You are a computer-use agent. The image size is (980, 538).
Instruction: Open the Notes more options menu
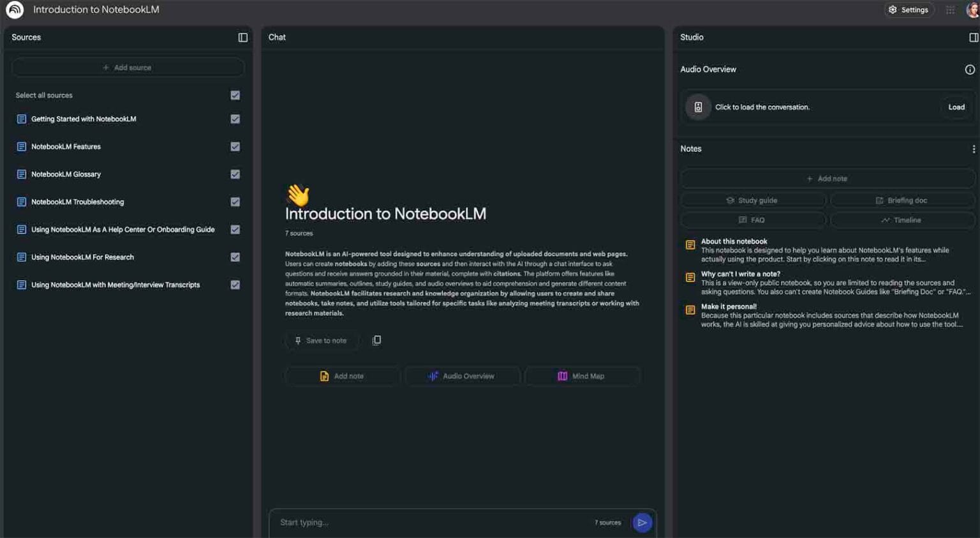[974, 149]
